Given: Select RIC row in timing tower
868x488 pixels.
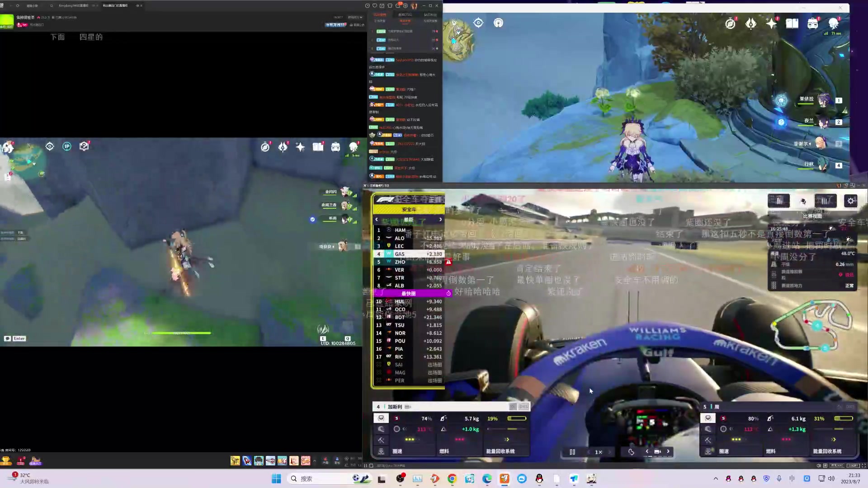Looking at the screenshot, I should (409, 357).
